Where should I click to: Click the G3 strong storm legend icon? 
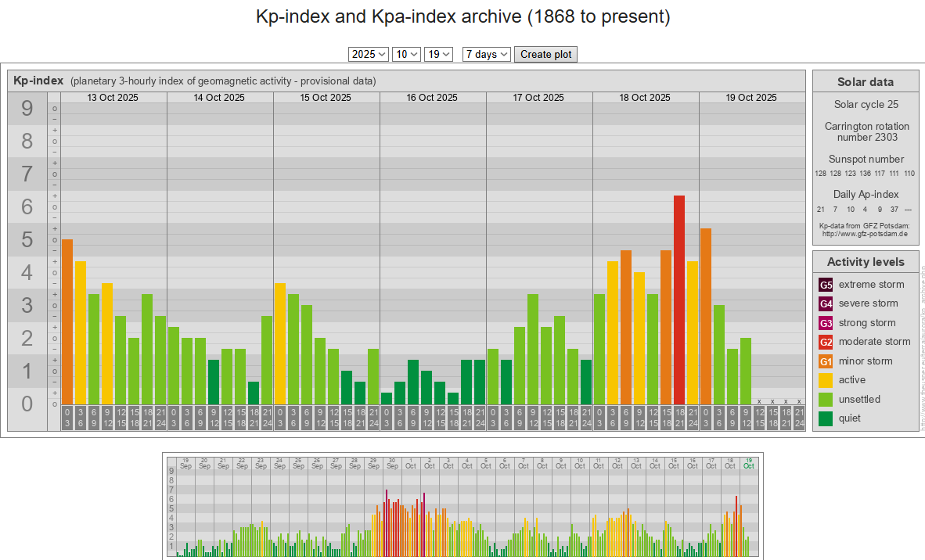pyautogui.click(x=826, y=323)
